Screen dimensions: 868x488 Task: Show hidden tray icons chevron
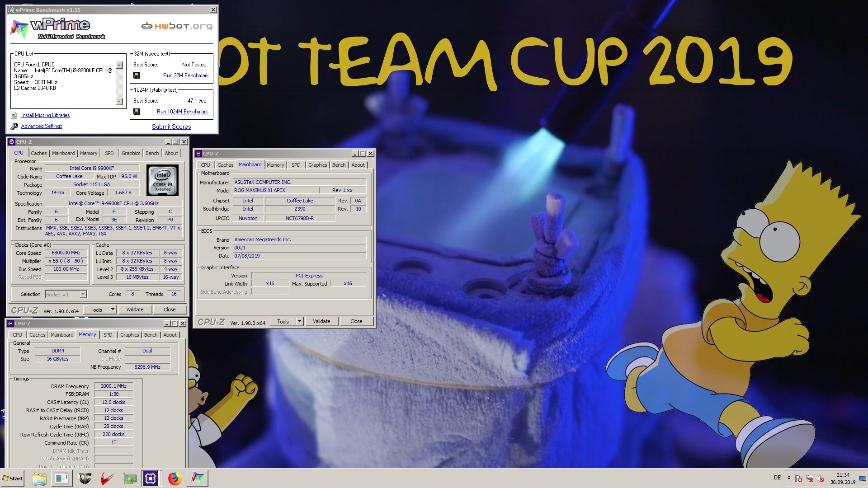point(789,478)
